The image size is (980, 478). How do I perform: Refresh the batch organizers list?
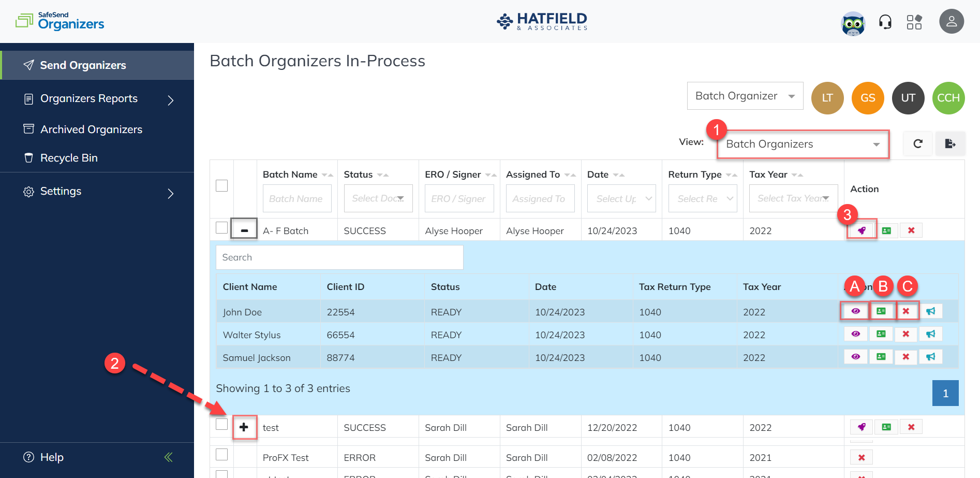click(918, 144)
